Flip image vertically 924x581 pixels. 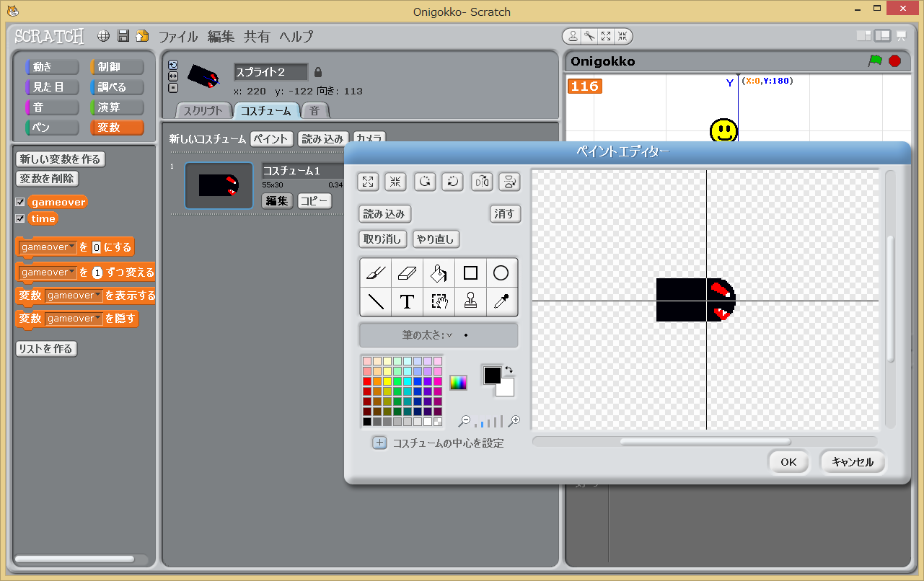[x=510, y=182]
